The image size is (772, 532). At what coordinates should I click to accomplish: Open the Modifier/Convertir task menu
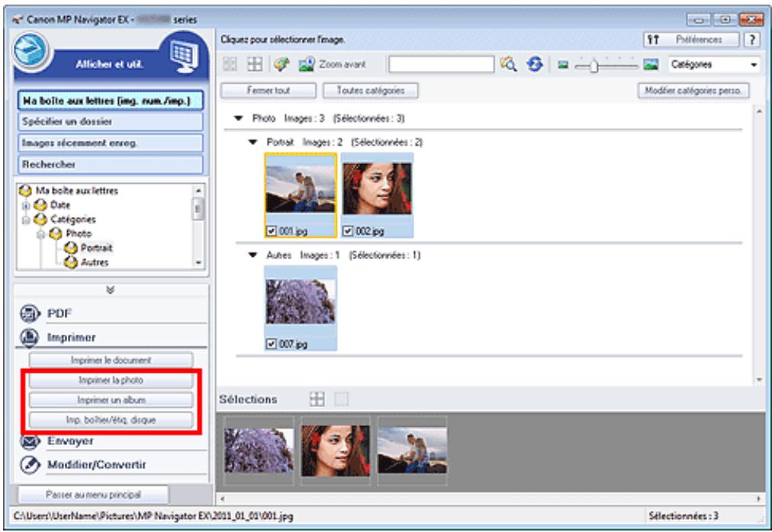coord(96,464)
